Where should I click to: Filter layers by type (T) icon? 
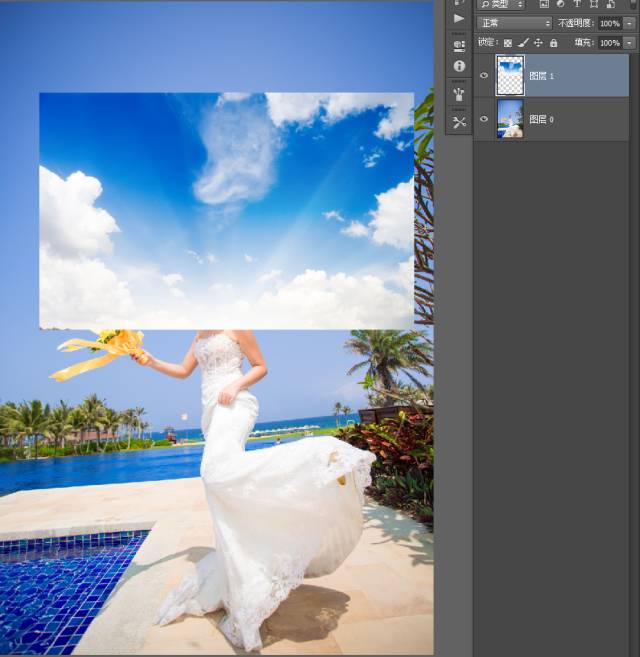tap(577, 4)
